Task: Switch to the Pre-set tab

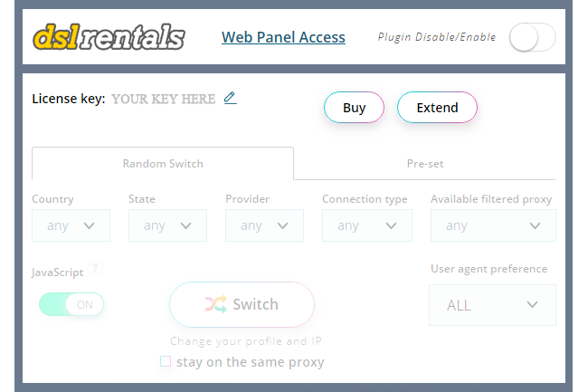Action: pyautogui.click(x=425, y=164)
